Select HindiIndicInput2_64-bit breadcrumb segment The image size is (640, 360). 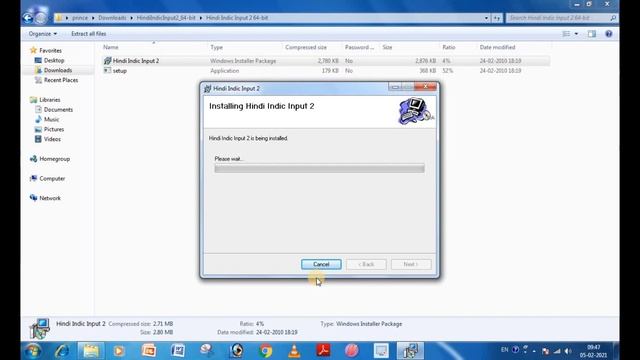click(x=166, y=18)
